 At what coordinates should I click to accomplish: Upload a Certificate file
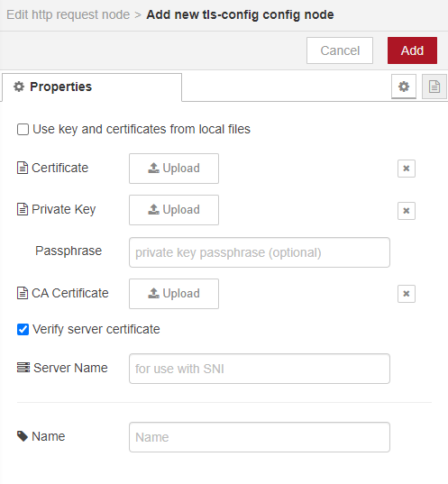click(x=174, y=169)
